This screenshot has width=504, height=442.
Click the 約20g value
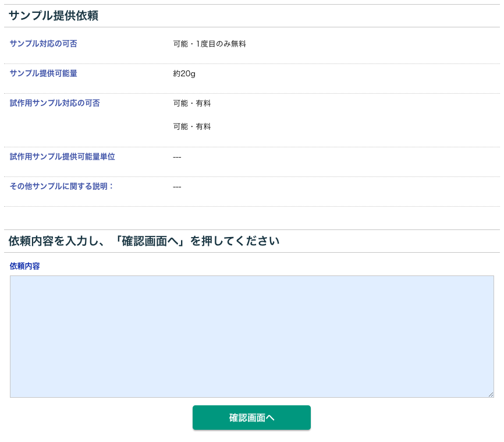click(184, 74)
